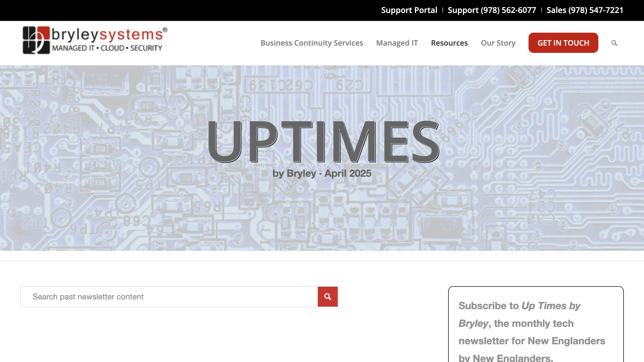Click the Managed IT Cloud Security tagline
Image resolution: width=644 pixels, height=362 pixels.
[107, 48]
